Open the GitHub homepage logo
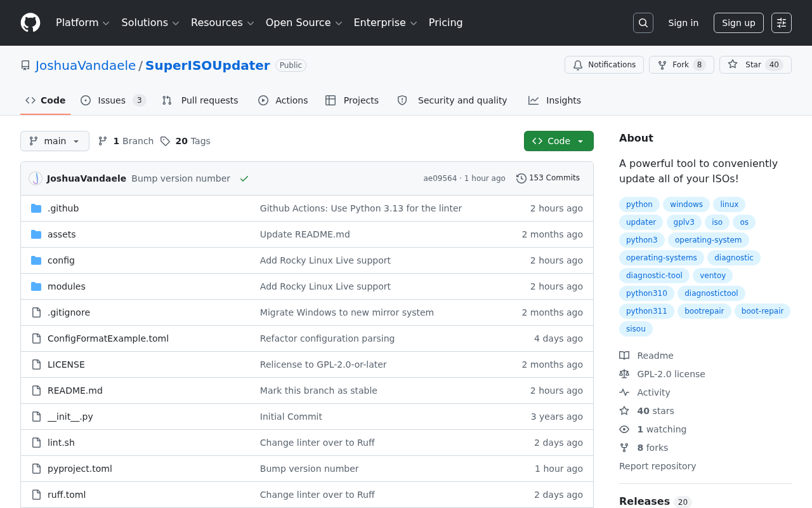812x508 pixels. (x=30, y=23)
